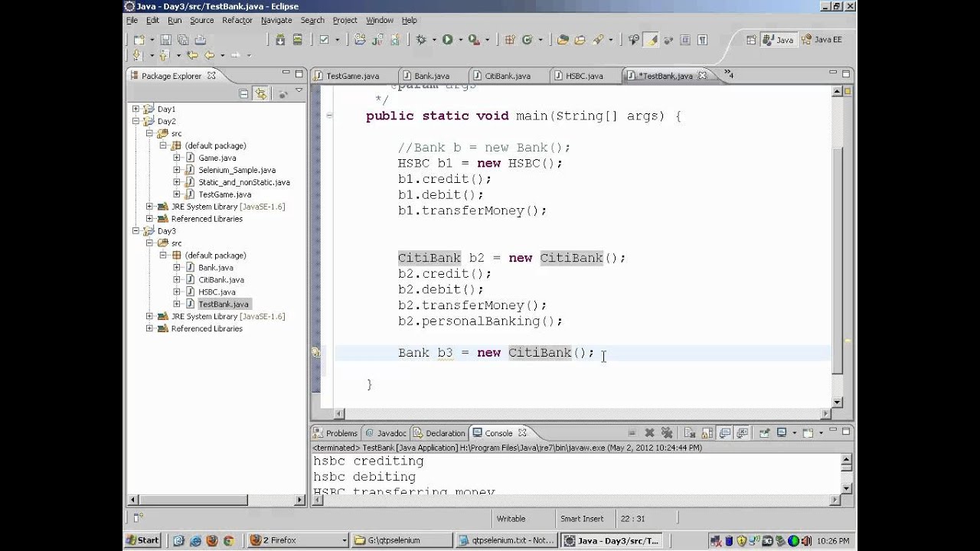Click Remove All Terminated Launches icon
This screenshot has width=980, height=551.
(x=666, y=433)
